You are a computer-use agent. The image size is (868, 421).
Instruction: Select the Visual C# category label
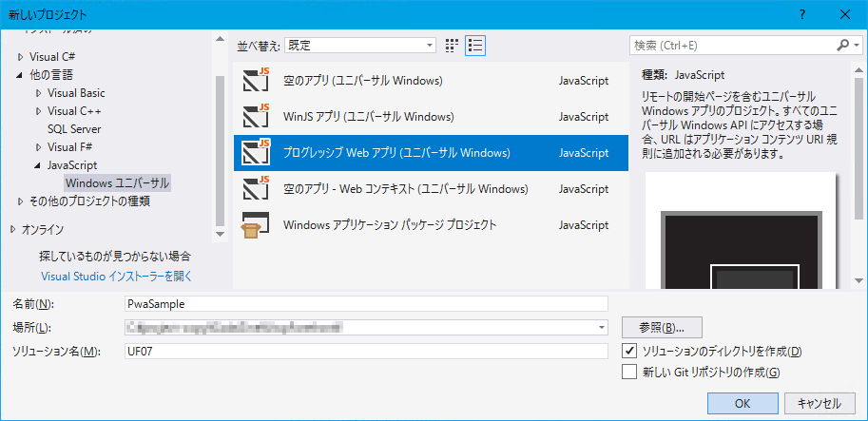(52, 56)
